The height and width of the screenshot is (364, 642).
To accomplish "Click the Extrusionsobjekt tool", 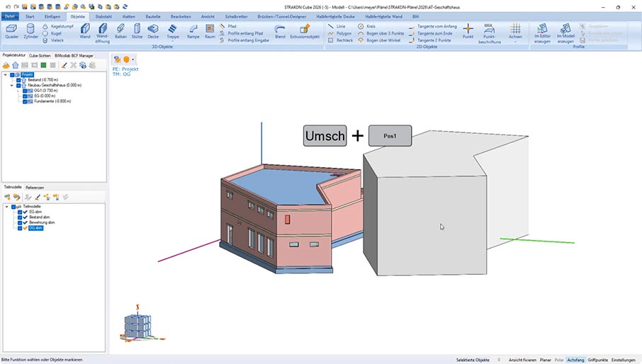I will pyautogui.click(x=305, y=30).
